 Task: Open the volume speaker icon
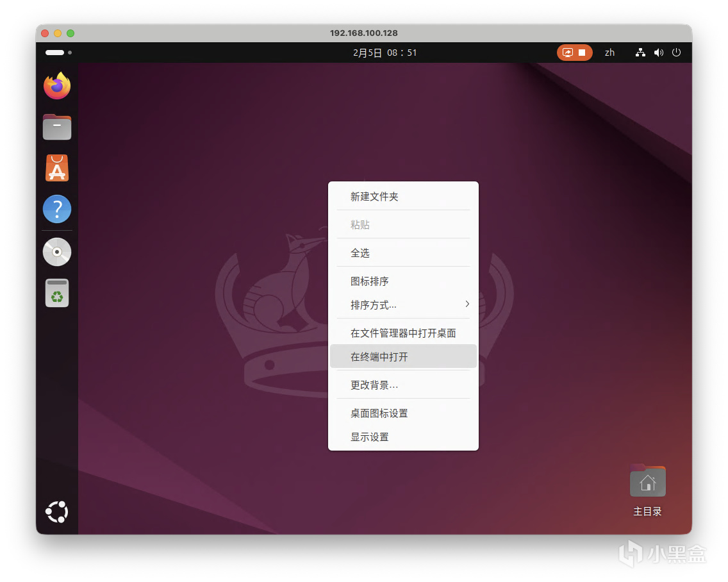click(x=658, y=53)
